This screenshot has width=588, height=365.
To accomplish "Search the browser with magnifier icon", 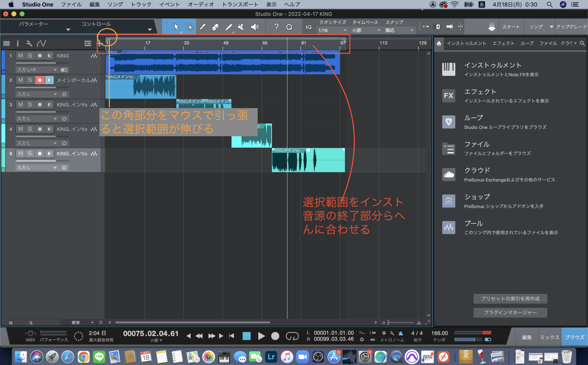I will 582,43.
